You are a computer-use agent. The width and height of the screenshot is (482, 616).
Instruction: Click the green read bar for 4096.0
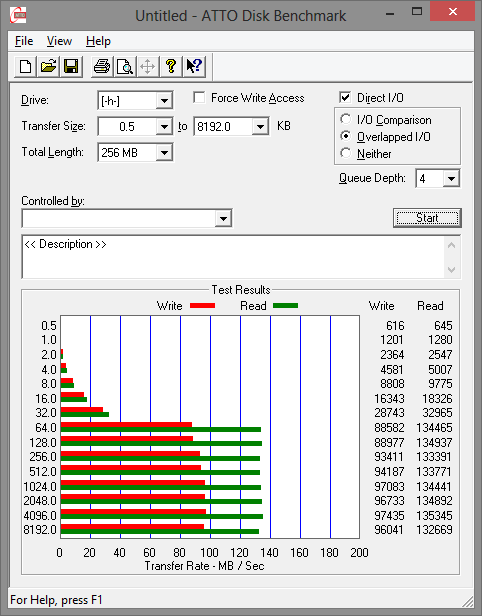tap(161, 517)
